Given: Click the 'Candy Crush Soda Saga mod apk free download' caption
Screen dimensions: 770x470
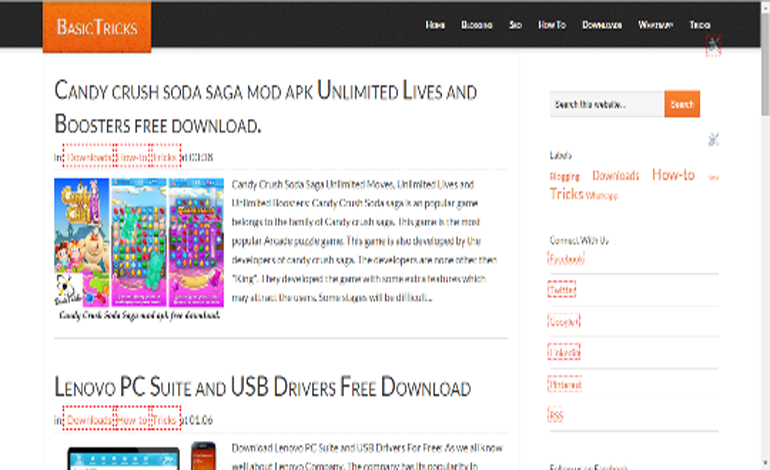Looking at the screenshot, I should 139,315.
